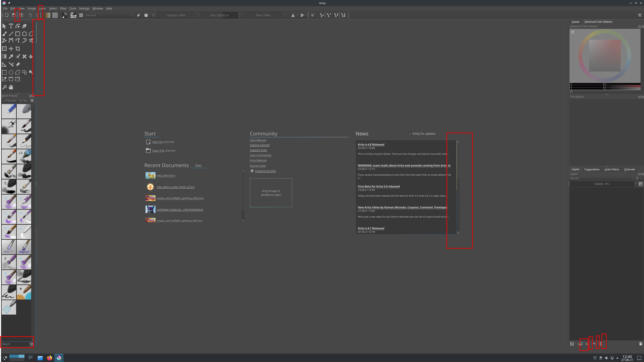Select the Crop tool
Viewport: 644px width, 362px height.
pyautogui.click(x=18, y=49)
